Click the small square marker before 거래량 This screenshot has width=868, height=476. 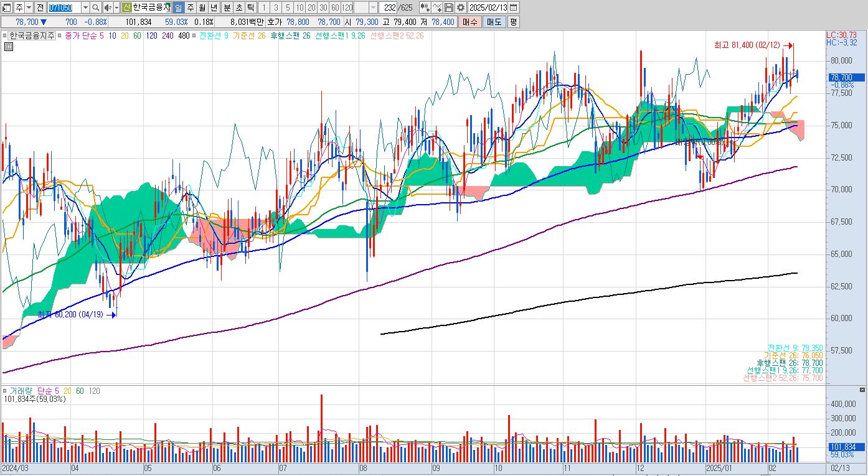5,391
